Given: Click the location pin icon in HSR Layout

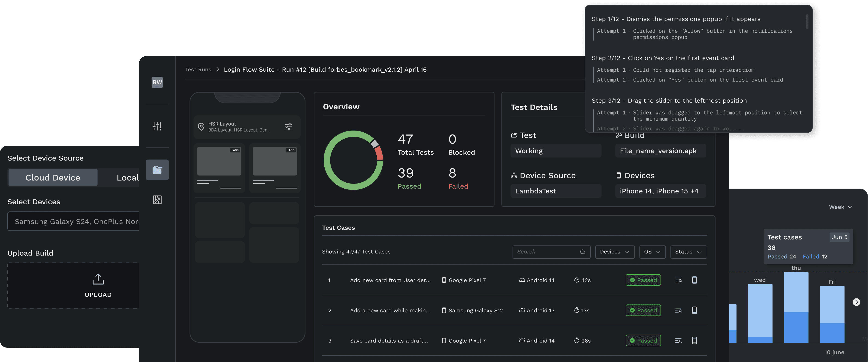Looking at the screenshot, I should tap(201, 127).
